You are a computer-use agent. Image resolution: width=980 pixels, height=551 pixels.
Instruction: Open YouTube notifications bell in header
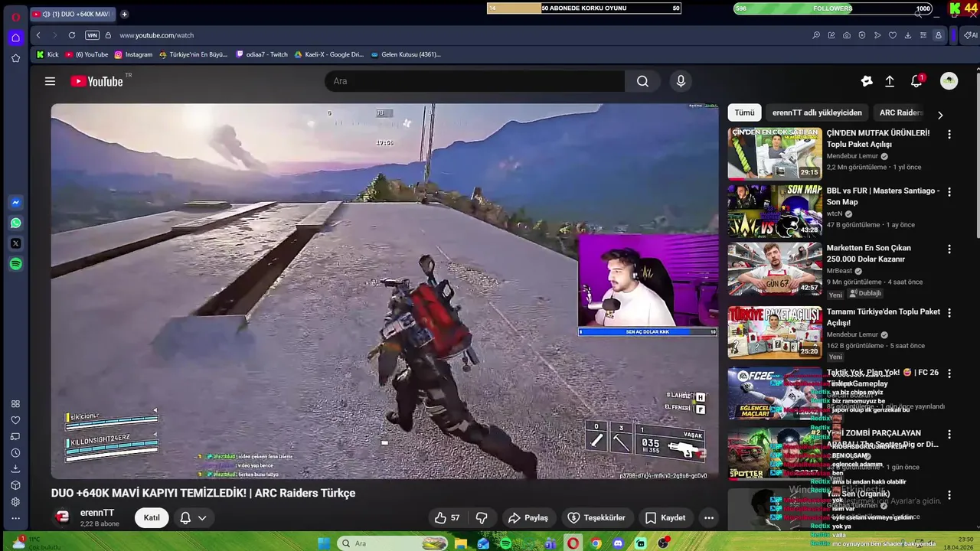(916, 81)
